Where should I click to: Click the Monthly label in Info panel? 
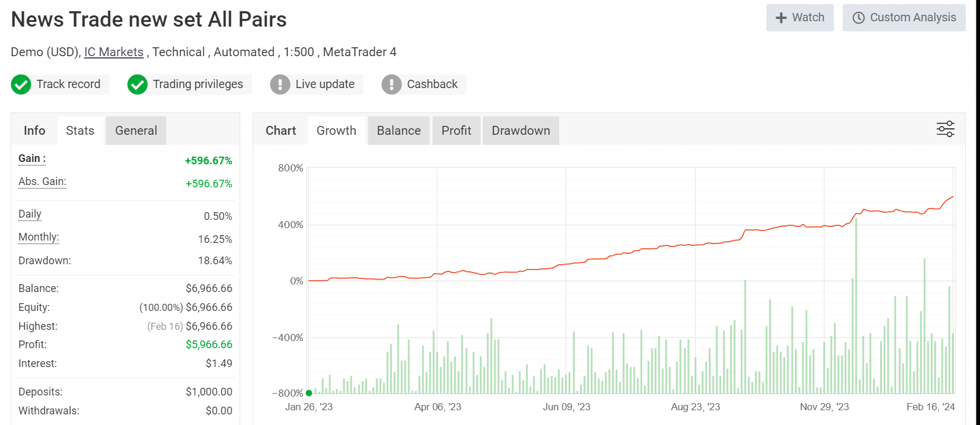coord(38,237)
